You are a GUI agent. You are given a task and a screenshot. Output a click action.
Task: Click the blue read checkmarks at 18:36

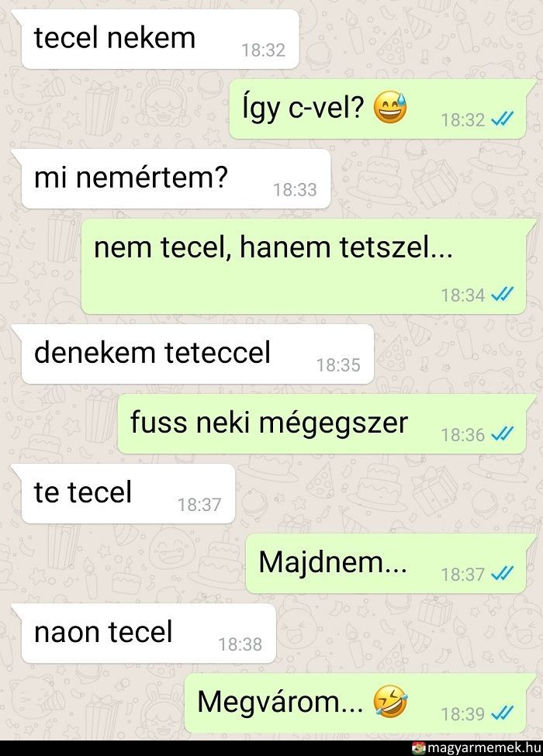pyautogui.click(x=502, y=434)
